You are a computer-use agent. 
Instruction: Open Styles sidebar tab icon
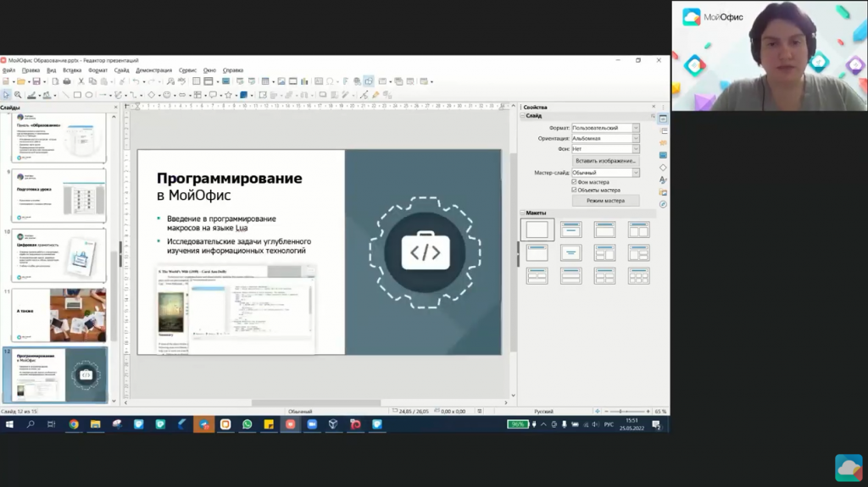click(x=663, y=180)
